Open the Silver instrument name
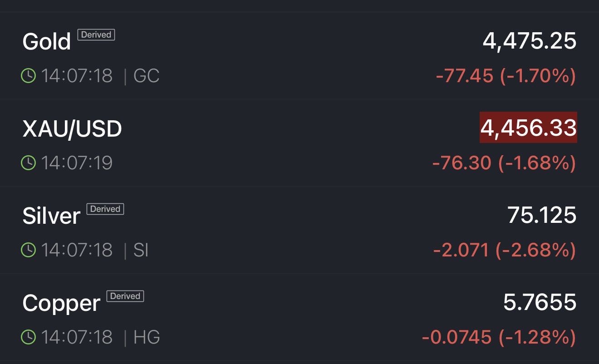The image size is (599, 364). coord(51,216)
